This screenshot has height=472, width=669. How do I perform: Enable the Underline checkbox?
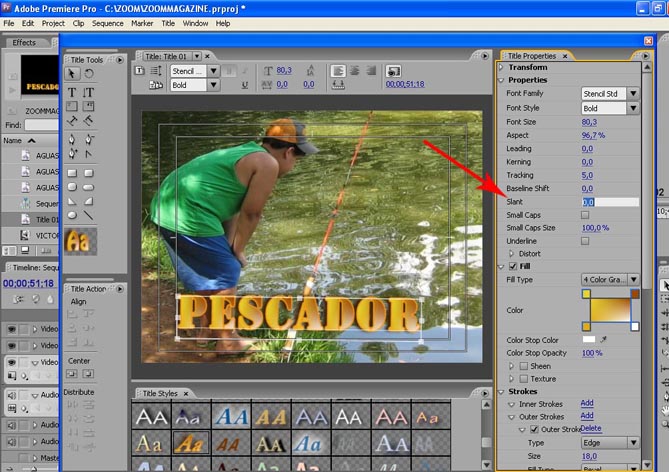tap(585, 241)
